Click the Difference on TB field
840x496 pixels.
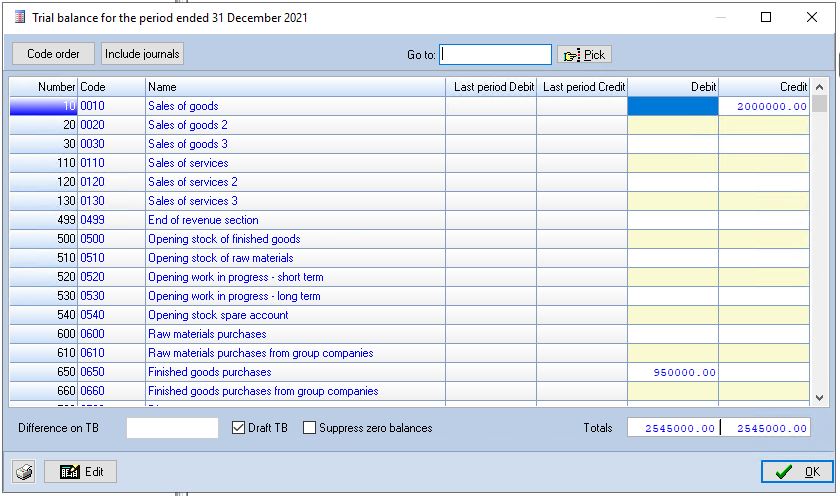172,428
